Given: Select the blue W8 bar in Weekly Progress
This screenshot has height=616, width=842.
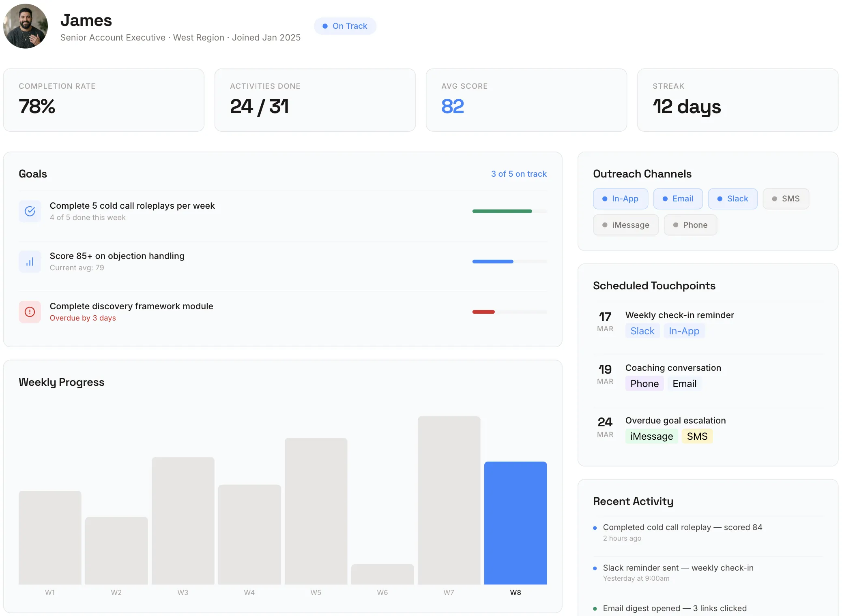Looking at the screenshot, I should [516, 523].
